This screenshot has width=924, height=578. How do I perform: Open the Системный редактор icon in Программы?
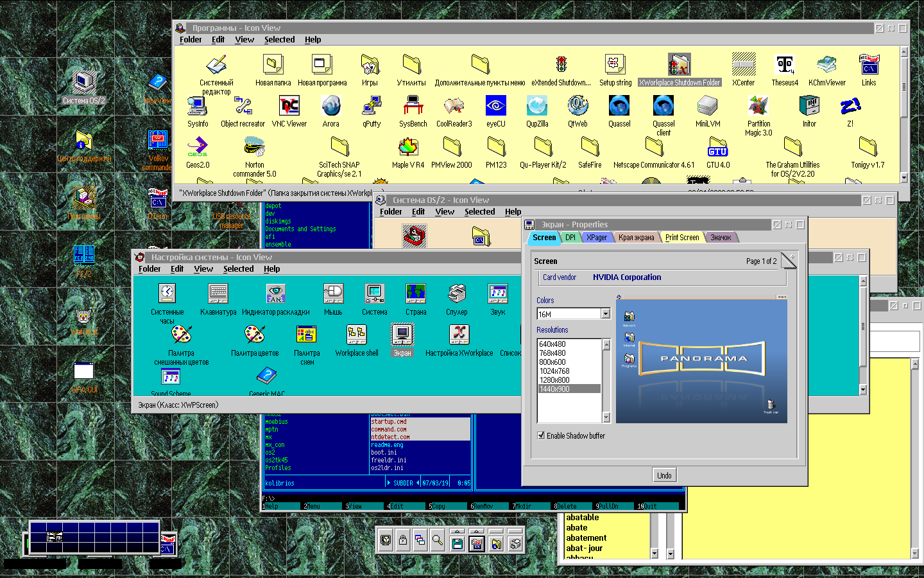[216, 65]
